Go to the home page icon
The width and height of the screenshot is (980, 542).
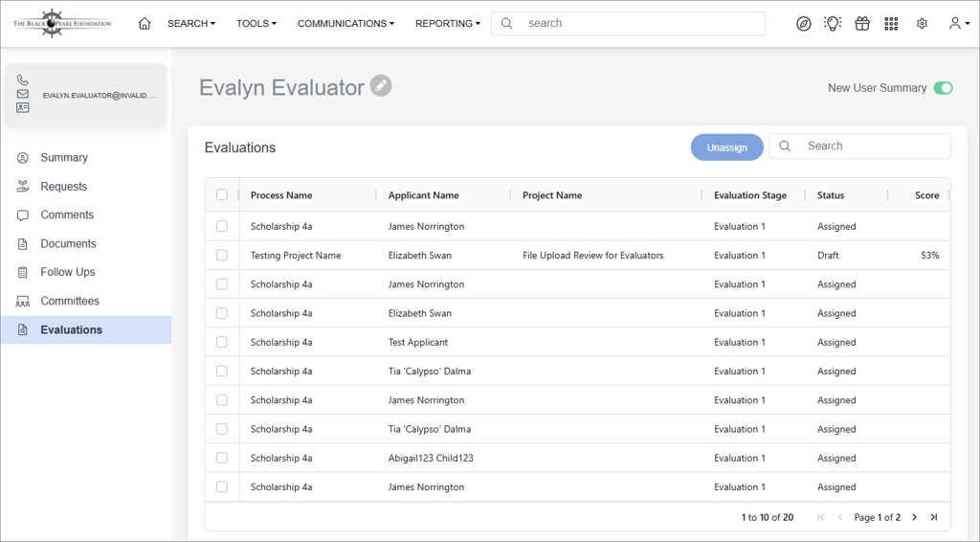click(x=145, y=24)
